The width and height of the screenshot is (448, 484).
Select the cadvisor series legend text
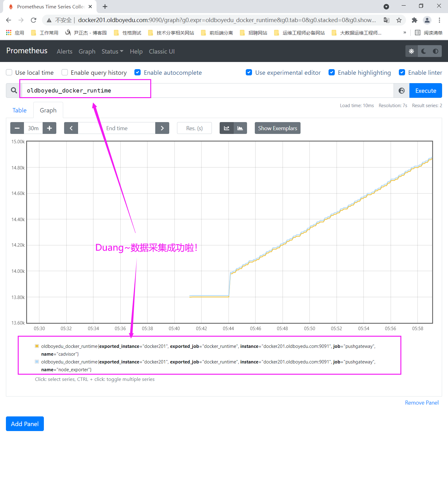pyautogui.click(x=208, y=350)
